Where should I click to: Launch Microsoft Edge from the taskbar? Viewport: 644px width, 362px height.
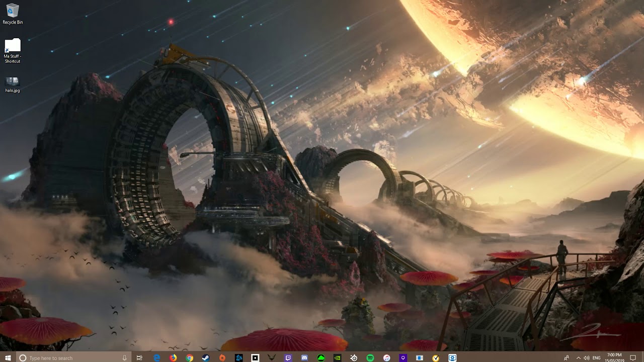157,357
